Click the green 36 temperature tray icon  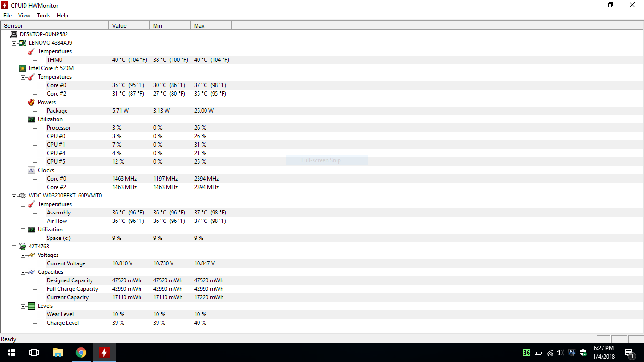tap(527, 353)
